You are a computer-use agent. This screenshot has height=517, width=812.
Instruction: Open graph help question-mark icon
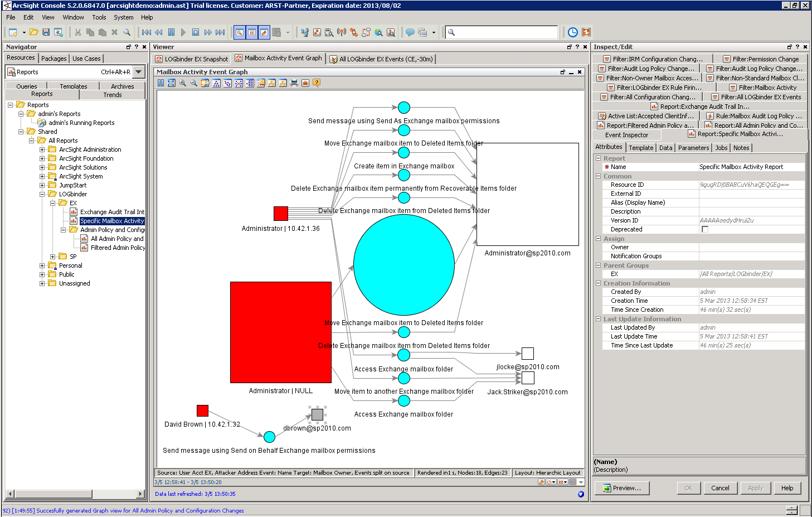[x=317, y=83]
